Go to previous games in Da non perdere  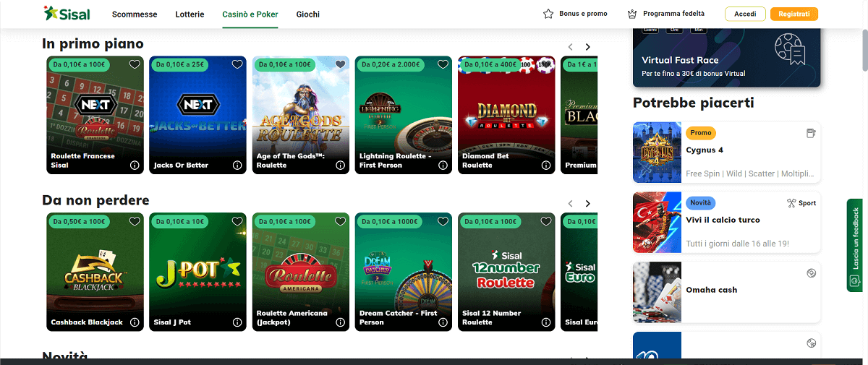571,204
